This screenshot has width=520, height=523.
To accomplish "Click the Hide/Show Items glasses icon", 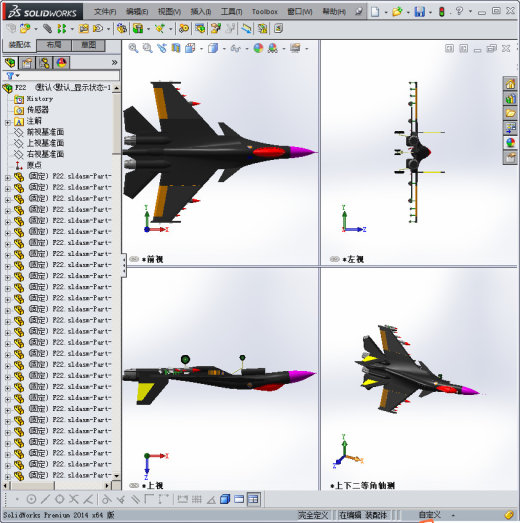I will [x=235, y=48].
